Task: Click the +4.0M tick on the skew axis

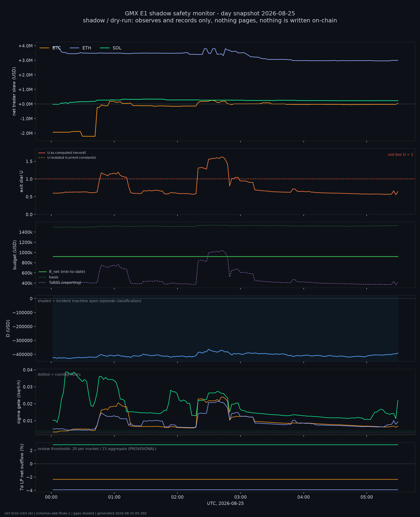Action: click(x=25, y=46)
